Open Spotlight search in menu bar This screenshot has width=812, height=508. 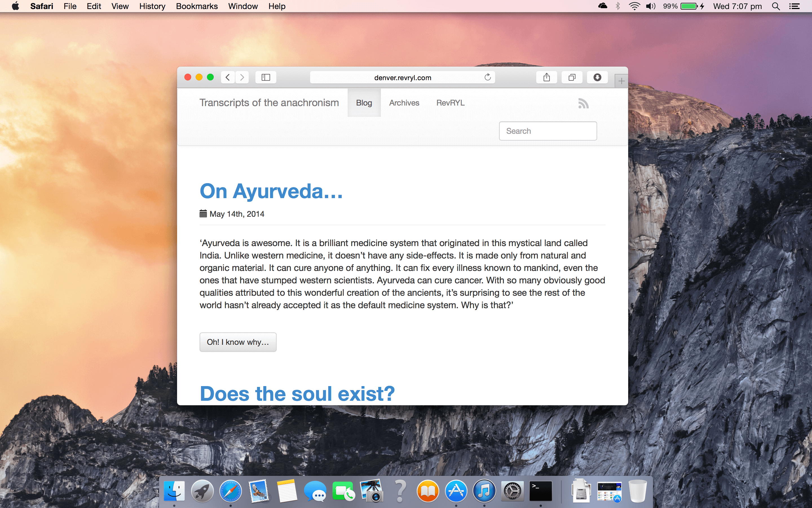pos(776,6)
